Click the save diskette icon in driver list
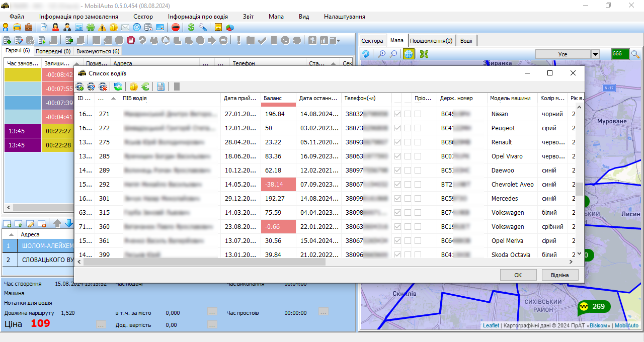644x342 pixels. click(160, 87)
